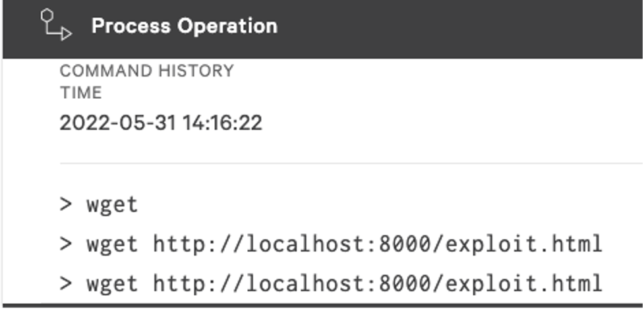Select the Process Operation panel title
This screenshot has height=311, width=644.
[x=185, y=26]
